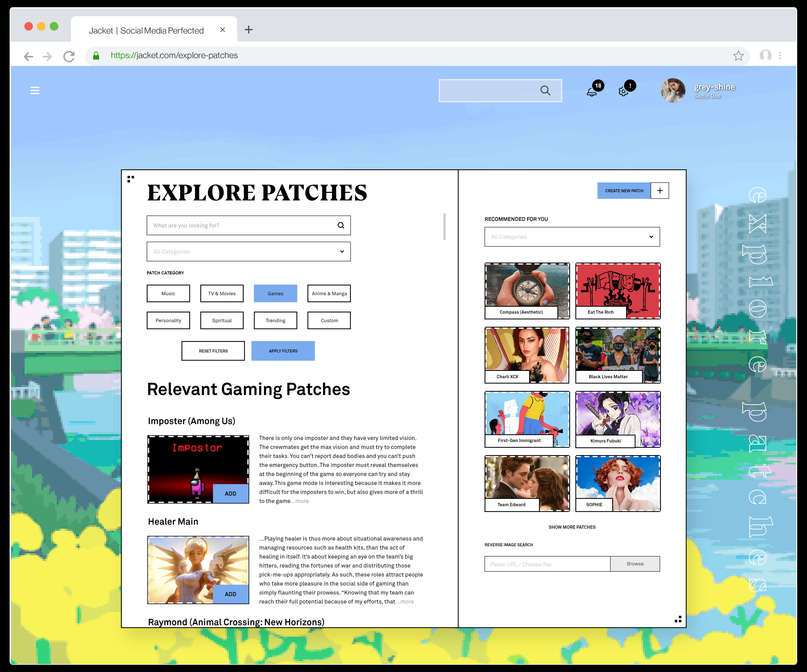
Task: Toggle the Anime & Manga category filter
Action: [x=329, y=293]
